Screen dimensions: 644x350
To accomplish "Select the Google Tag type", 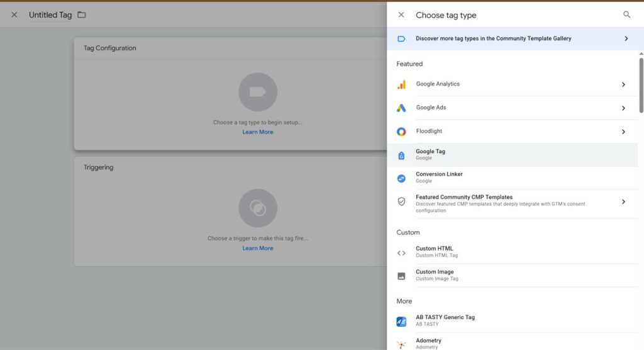I will (x=513, y=155).
